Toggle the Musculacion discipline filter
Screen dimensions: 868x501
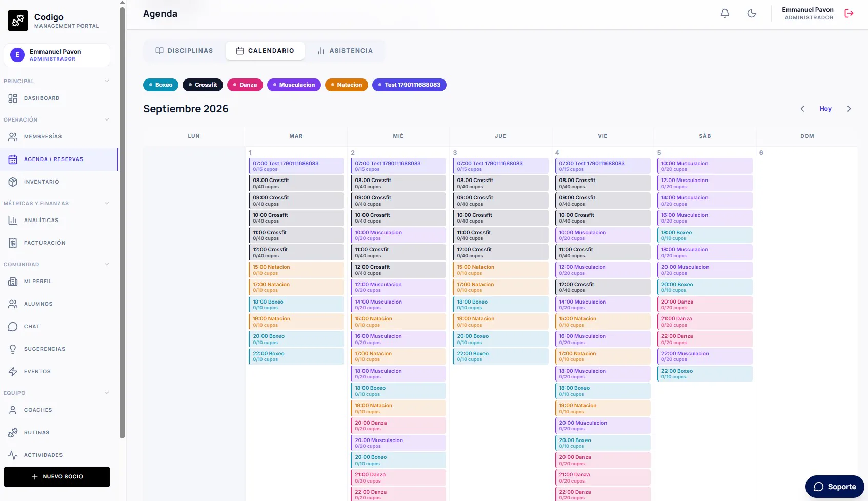(294, 85)
